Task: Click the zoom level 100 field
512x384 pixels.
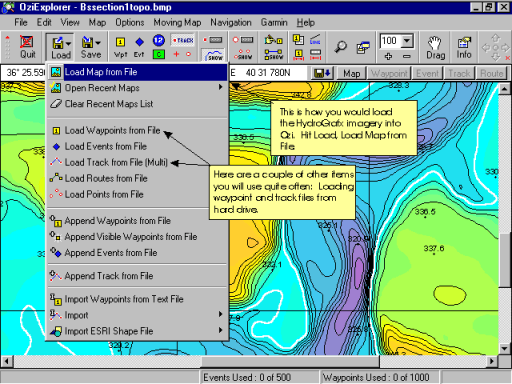Action: (390, 41)
